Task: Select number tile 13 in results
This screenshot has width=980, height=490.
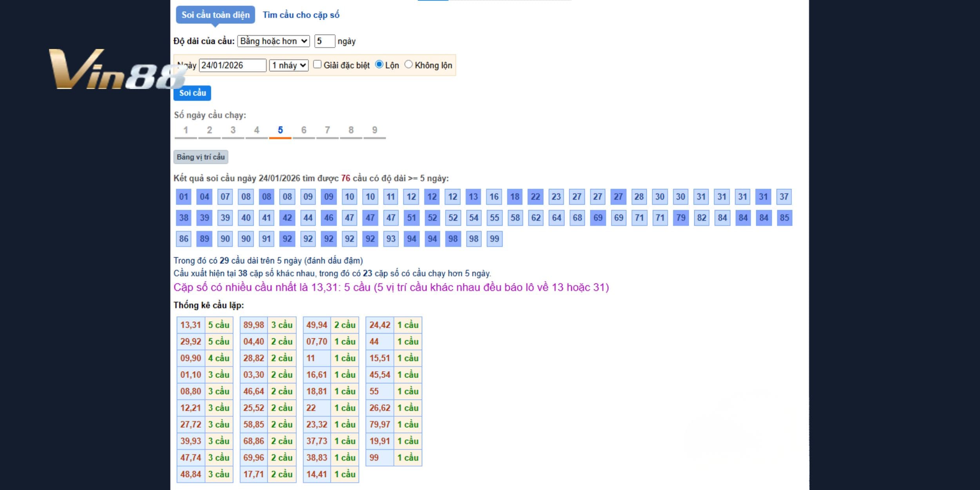Action: pos(473,197)
